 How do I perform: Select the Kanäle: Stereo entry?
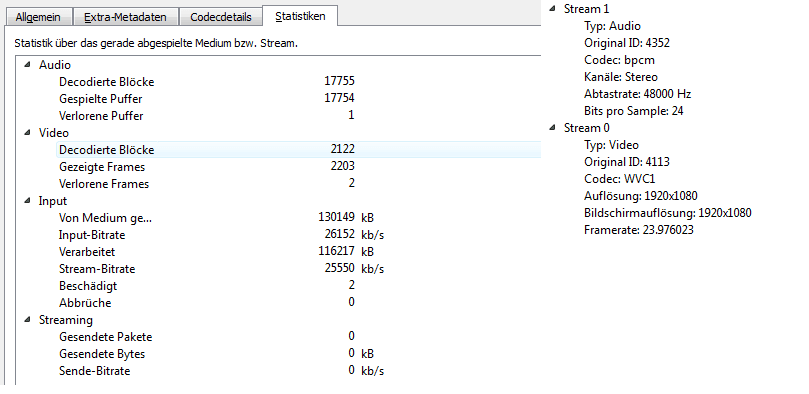pos(621,77)
